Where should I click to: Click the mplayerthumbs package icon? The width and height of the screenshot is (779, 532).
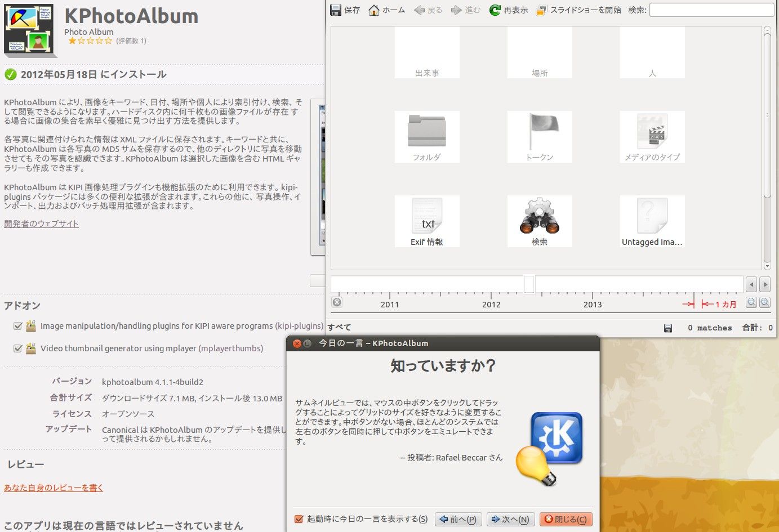[31, 348]
